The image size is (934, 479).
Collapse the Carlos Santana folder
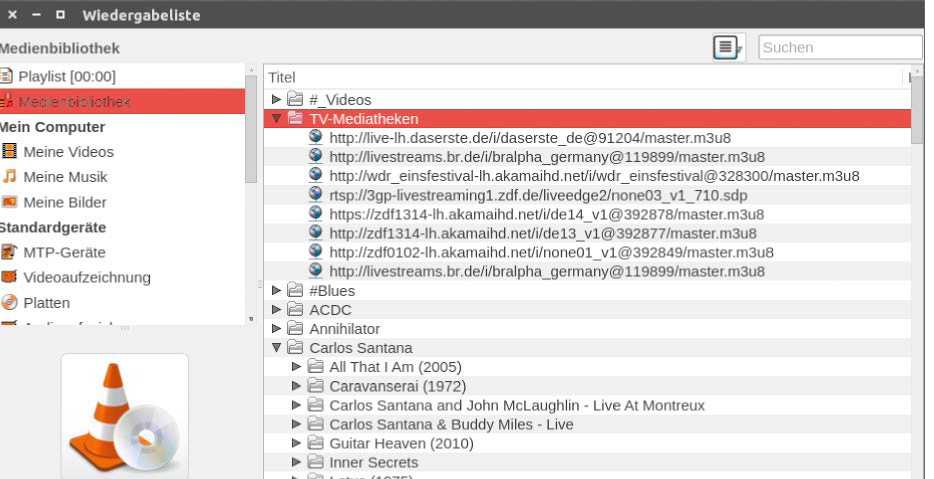pos(276,347)
